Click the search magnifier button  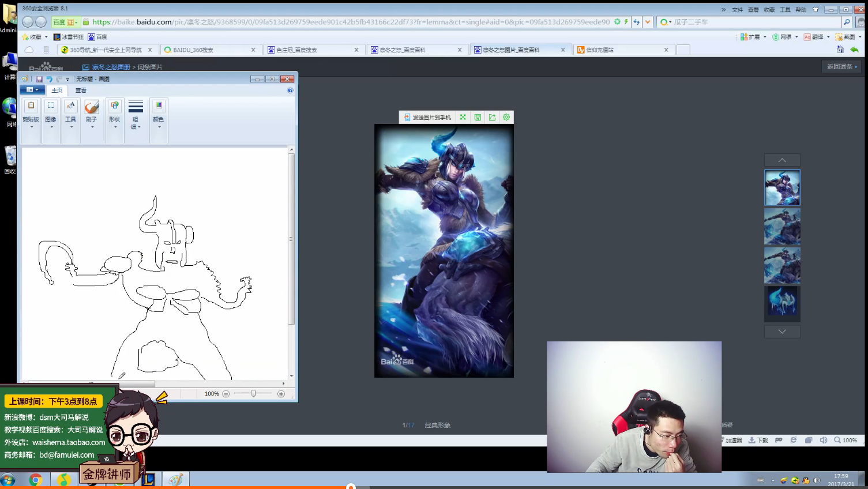click(847, 22)
